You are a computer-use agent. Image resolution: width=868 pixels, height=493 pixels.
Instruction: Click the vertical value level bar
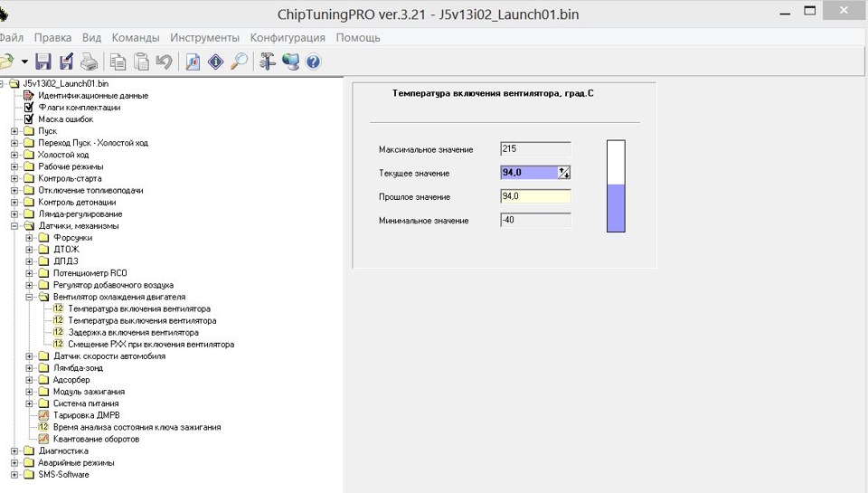click(x=616, y=186)
